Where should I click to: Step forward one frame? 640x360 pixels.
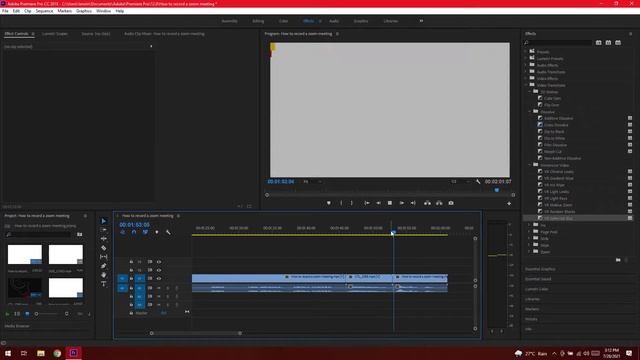(402, 203)
